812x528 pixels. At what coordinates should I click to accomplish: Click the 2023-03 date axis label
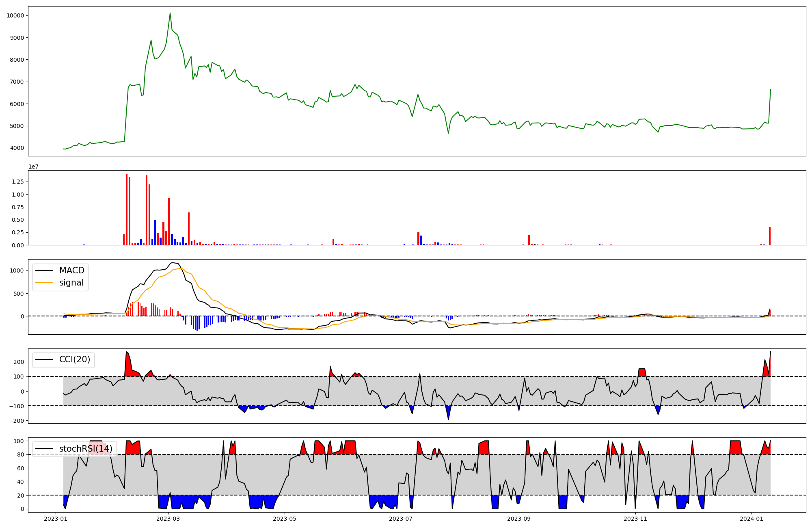pos(168,519)
